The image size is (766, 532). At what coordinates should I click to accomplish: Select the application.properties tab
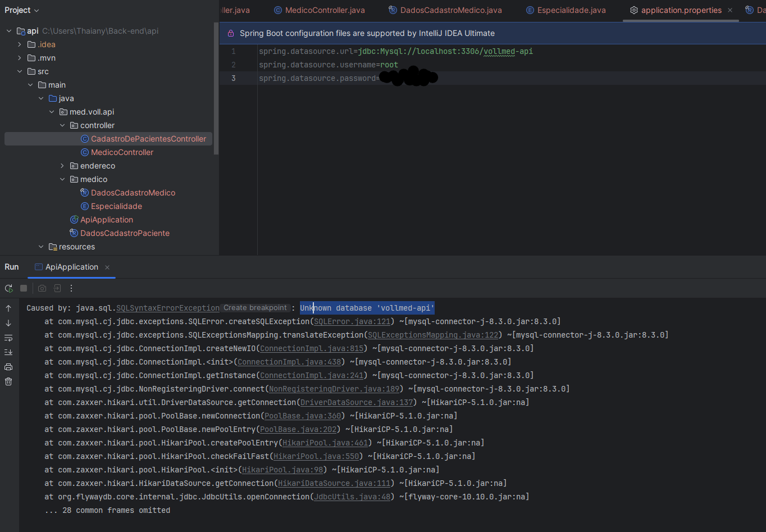click(681, 10)
